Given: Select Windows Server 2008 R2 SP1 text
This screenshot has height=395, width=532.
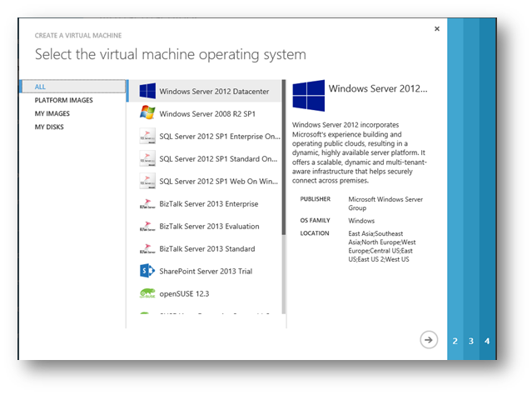Looking at the screenshot, I should click(x=207, y=114).
